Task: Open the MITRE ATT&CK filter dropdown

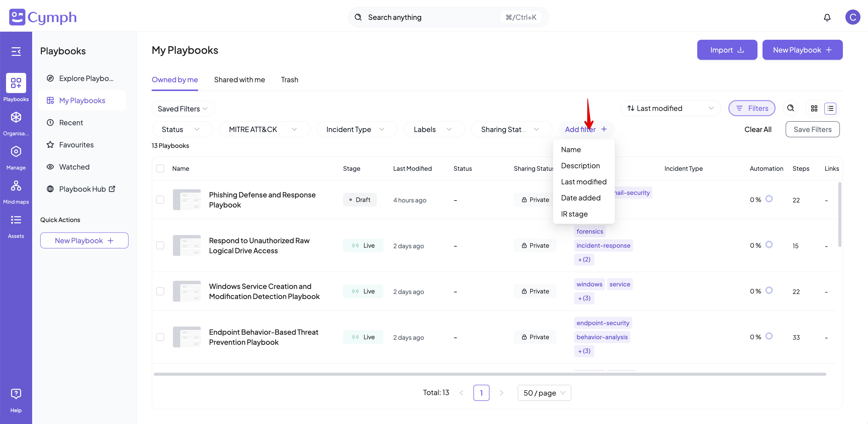Action: 264,129
